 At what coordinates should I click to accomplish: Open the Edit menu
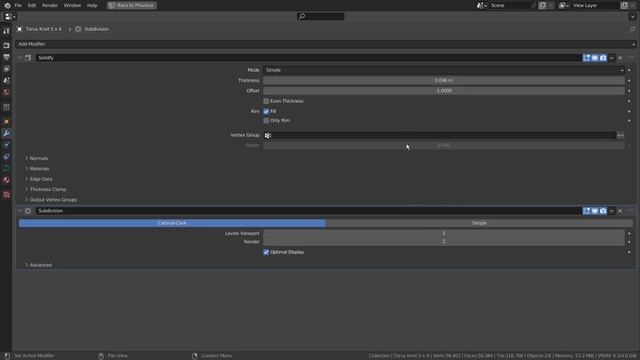coord(32,5)
